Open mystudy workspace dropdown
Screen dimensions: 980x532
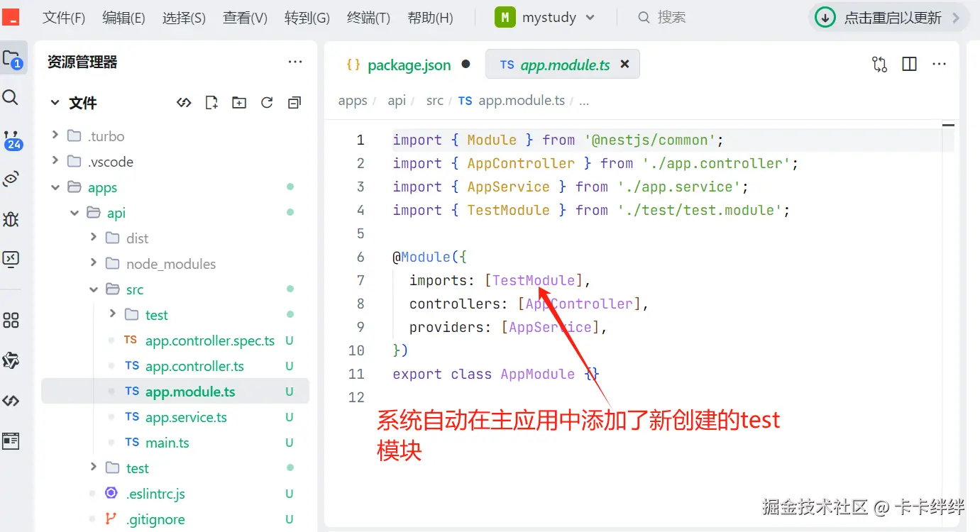pos(545,18)
